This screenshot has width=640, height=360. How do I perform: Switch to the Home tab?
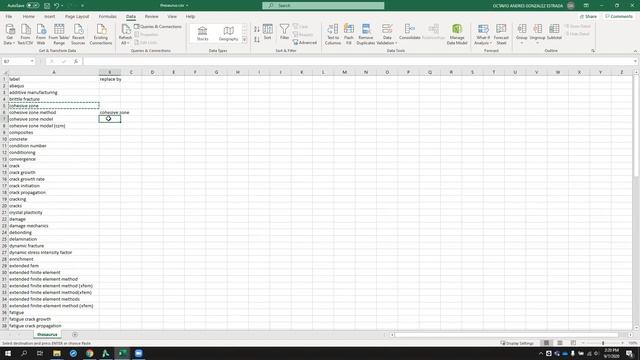tap(29, 16)
